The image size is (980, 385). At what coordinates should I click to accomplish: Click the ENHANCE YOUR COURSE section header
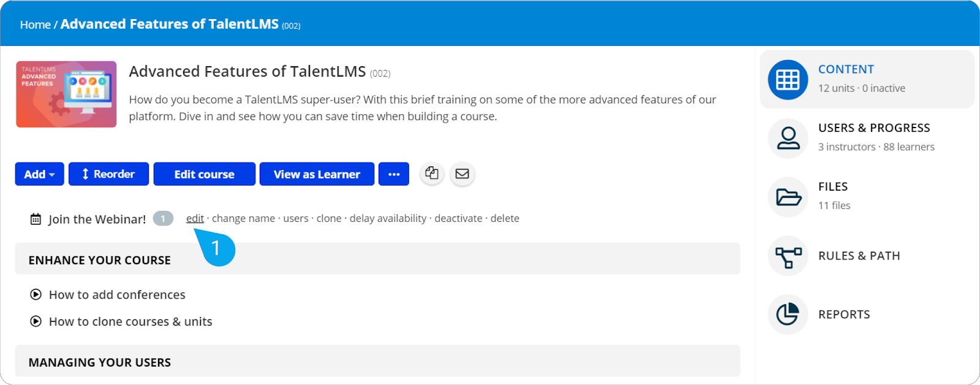coord(377,259)
